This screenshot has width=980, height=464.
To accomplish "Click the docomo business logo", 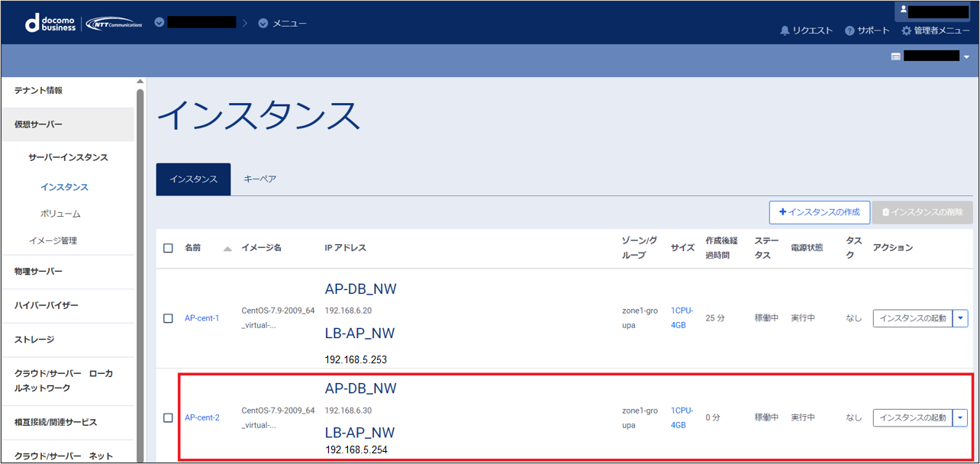I will (x=51, y=23).
